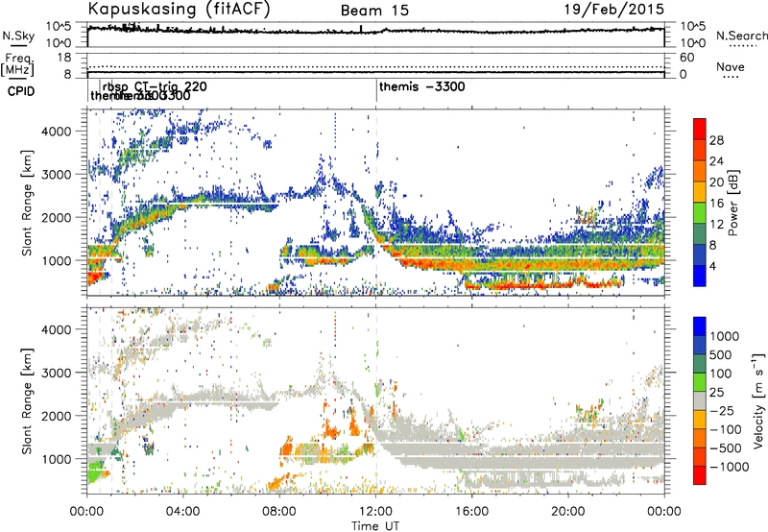Click the '24' value on the Power scale
The image size is (768, 532).
pos(716,161)
